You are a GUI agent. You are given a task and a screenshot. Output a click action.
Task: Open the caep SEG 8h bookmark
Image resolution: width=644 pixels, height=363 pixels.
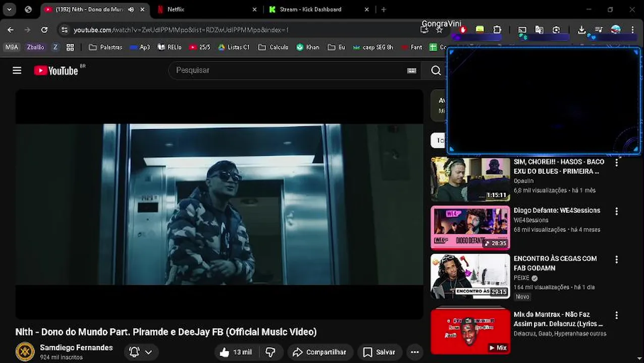click(373, 47)
